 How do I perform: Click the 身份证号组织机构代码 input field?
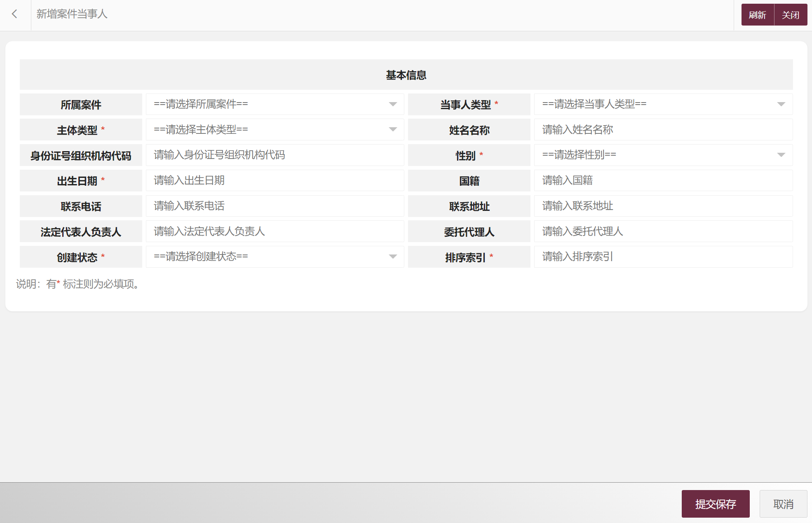(x=275, y=155)
